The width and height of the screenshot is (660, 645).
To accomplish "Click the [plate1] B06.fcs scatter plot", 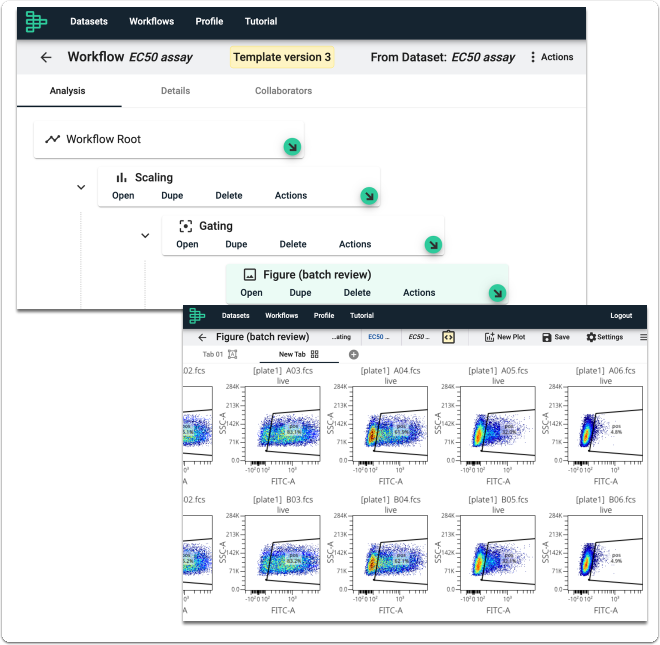I will pyautogui.click(x=605, y=553).
